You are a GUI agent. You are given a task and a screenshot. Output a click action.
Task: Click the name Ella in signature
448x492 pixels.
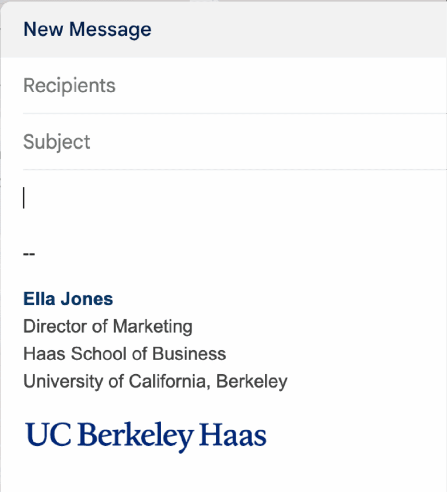tap(37, 299)
